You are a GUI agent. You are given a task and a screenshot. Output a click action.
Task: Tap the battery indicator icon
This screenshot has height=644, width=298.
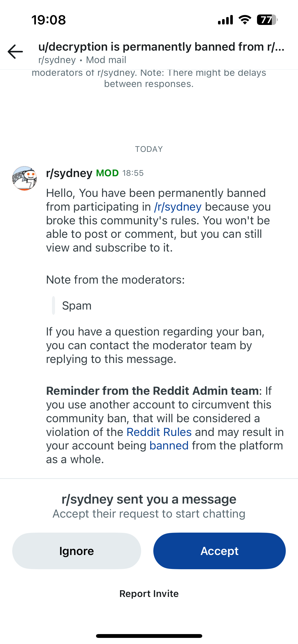pyautogui.click(x=267, y=20)
